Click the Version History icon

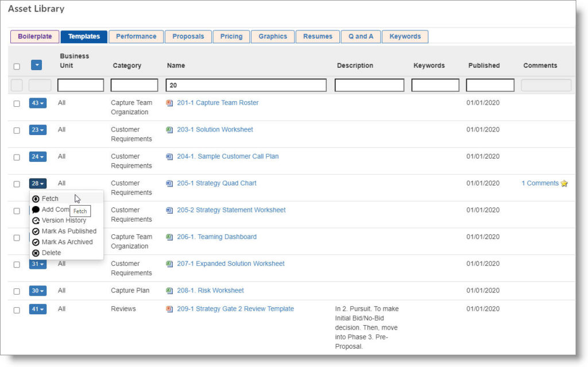[36, 221]
